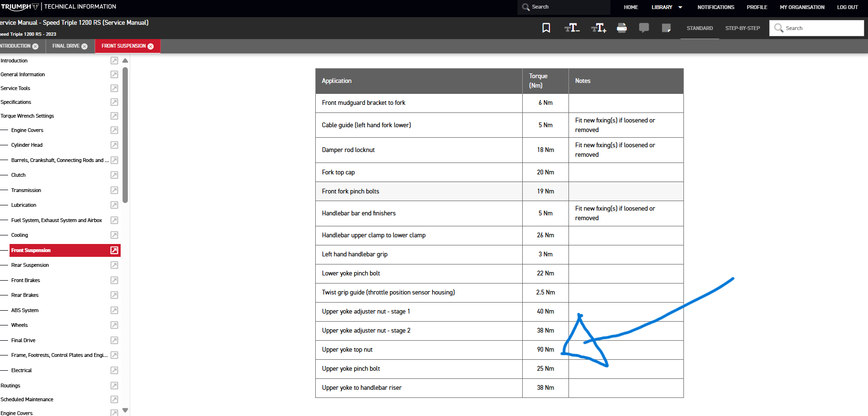Expand the Library dropdown menu
Image resolution: width=868 pixels, height=416 pixels.
point(666,7)
